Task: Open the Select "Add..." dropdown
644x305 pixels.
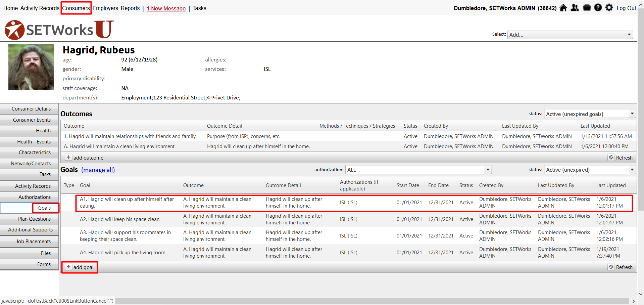Action: click(x=570, y=35)
